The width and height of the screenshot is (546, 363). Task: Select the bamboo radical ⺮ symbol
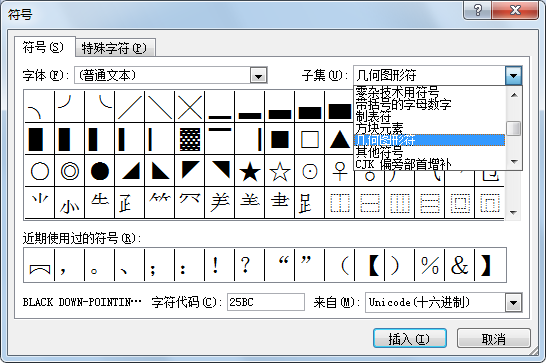pyautogui.click(x=160, y=202)
